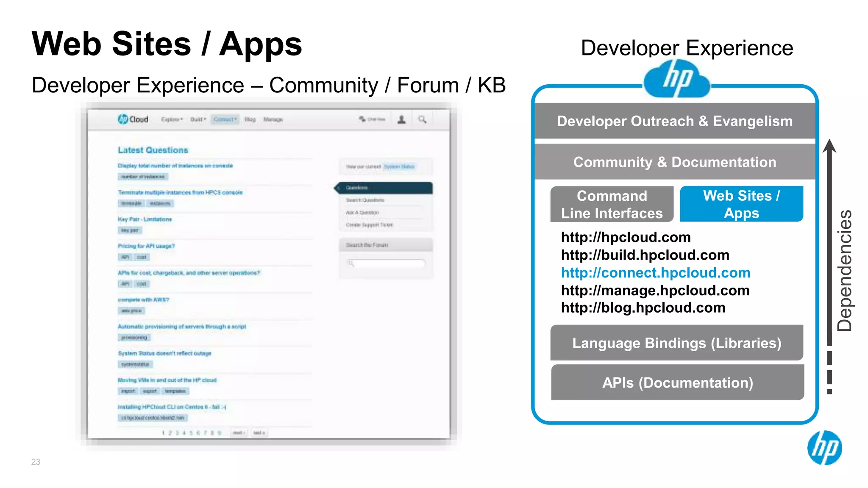The height and width of the screenshot is (488, 868).
Task: Open question 'Automatic provisioning of servers through a script'
Action: pos(182,326)
